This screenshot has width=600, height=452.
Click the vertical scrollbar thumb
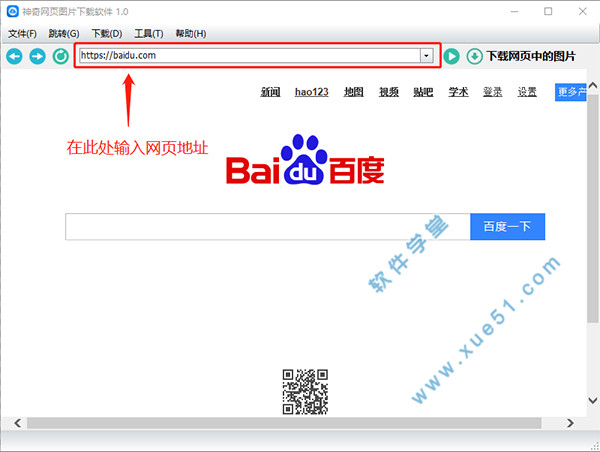click(593, 209)
